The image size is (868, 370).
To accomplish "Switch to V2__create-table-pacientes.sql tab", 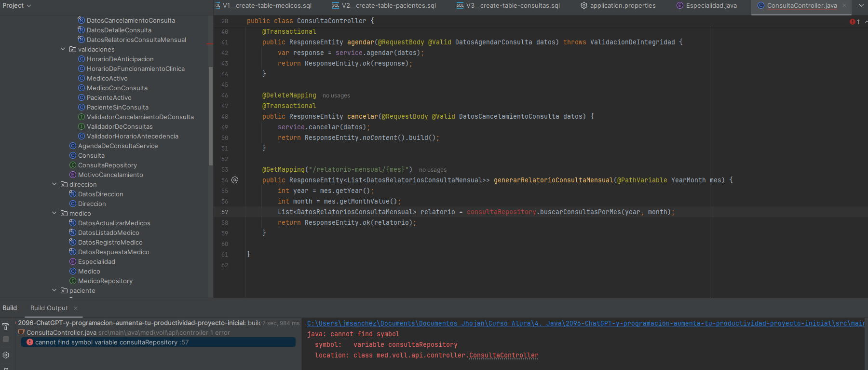I will 384,6.
